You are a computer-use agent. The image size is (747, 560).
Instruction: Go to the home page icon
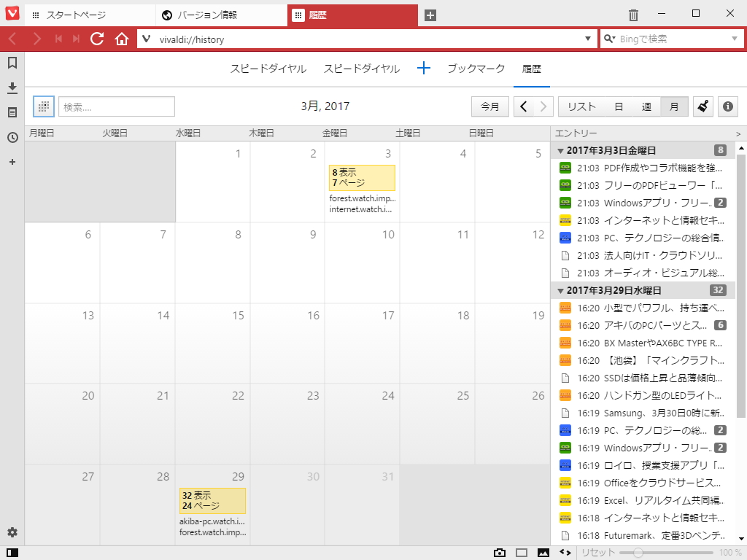(x=122, y=39)
